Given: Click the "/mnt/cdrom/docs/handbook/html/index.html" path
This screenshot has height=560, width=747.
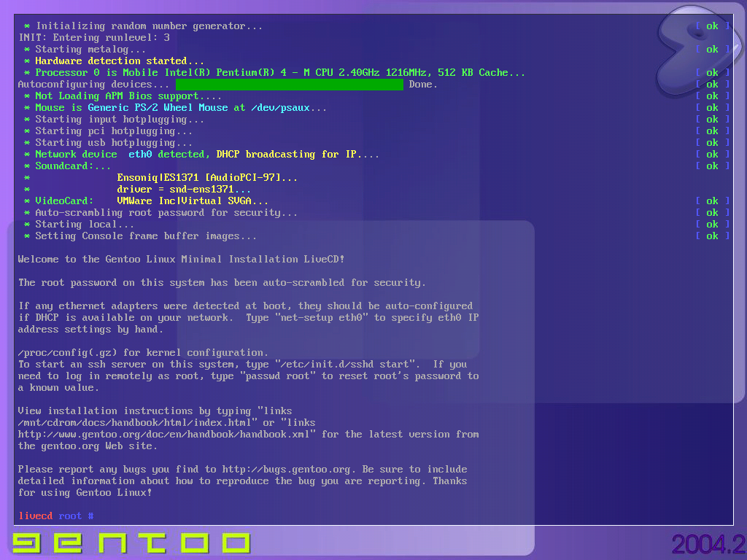Looking at the screenshot, I should tap(134, 423).
